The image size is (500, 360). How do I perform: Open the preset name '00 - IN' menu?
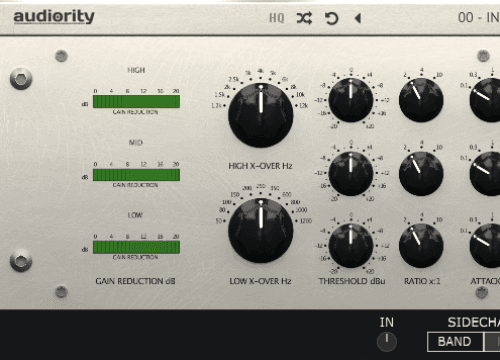479,18
